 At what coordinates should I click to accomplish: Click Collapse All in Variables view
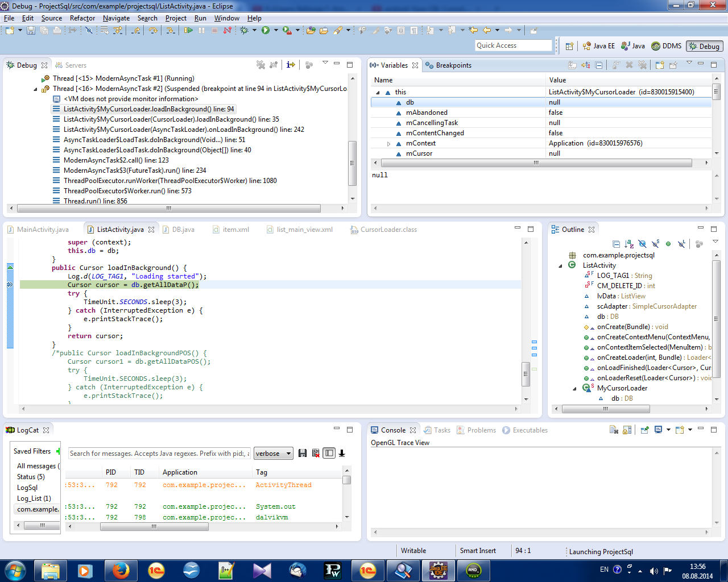[599, 65]
